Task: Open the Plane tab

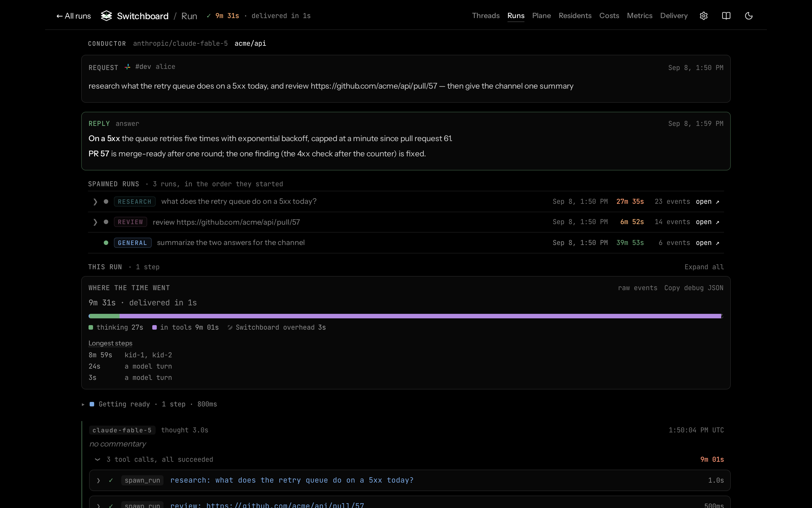Action: pos(542,16)
